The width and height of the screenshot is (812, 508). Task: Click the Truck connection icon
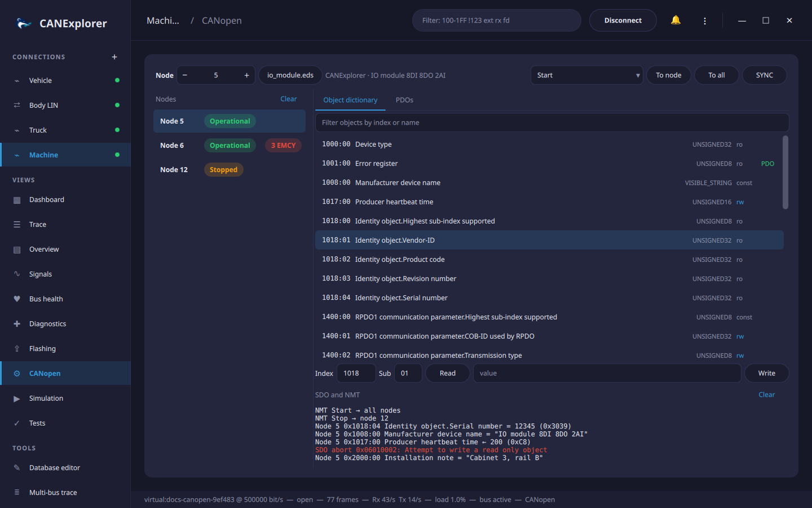(x=17, y=130)
